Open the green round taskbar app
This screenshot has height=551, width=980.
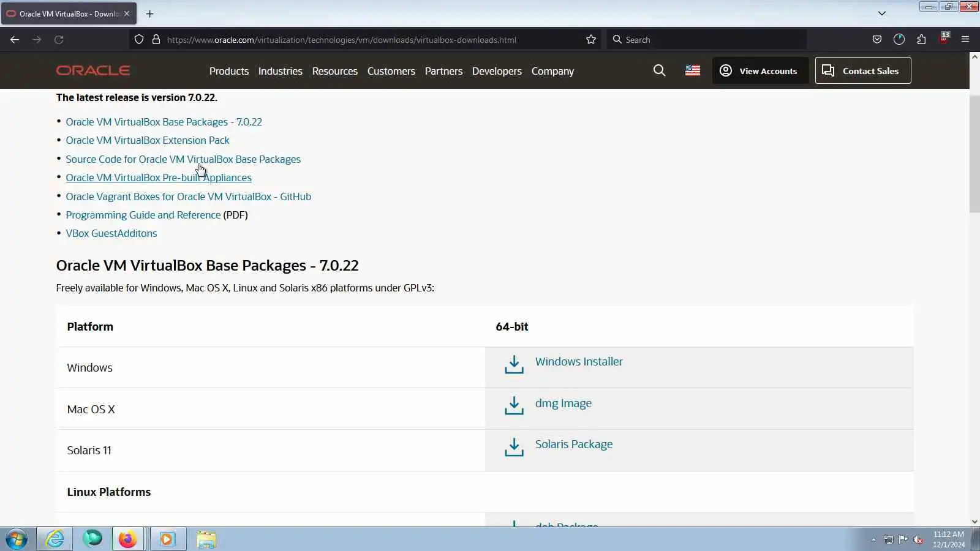92,539
